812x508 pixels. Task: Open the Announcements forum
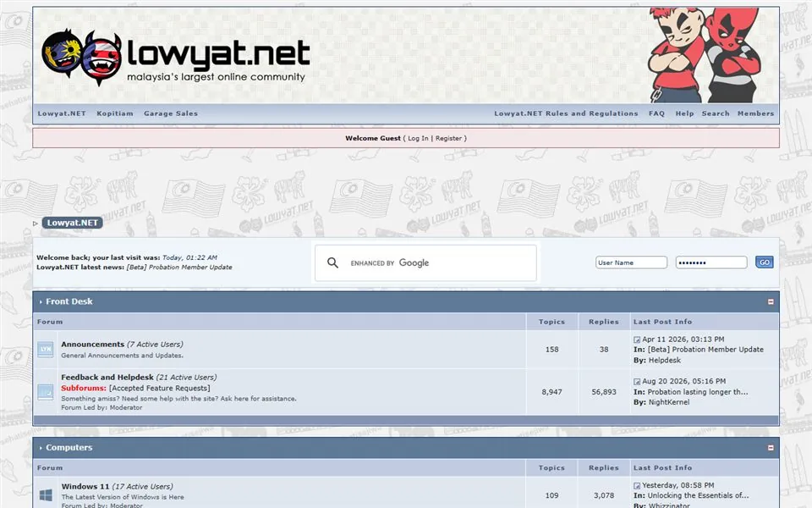(93, 345)
